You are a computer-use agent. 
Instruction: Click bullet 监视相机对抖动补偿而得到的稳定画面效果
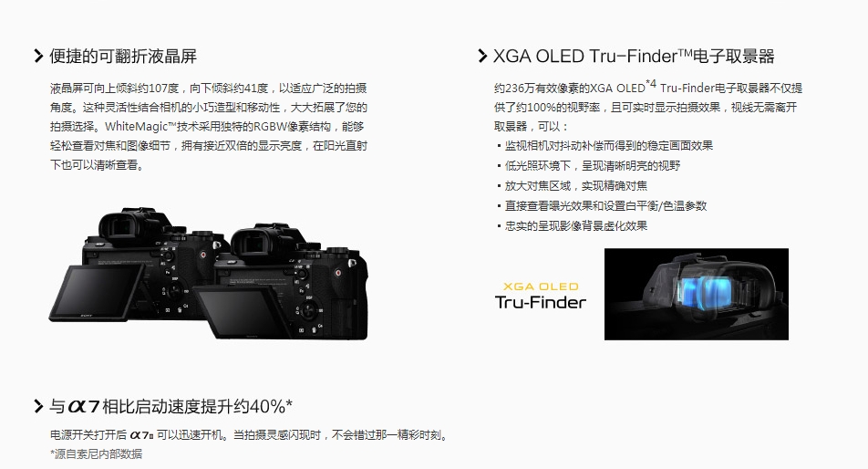pos(605,146)
